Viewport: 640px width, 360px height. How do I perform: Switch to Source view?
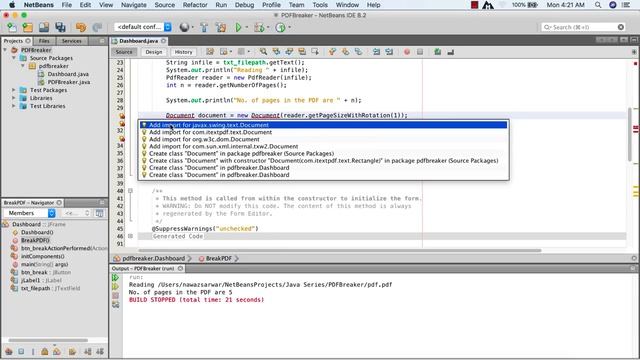pyautogui.click(x=124, y=52)
